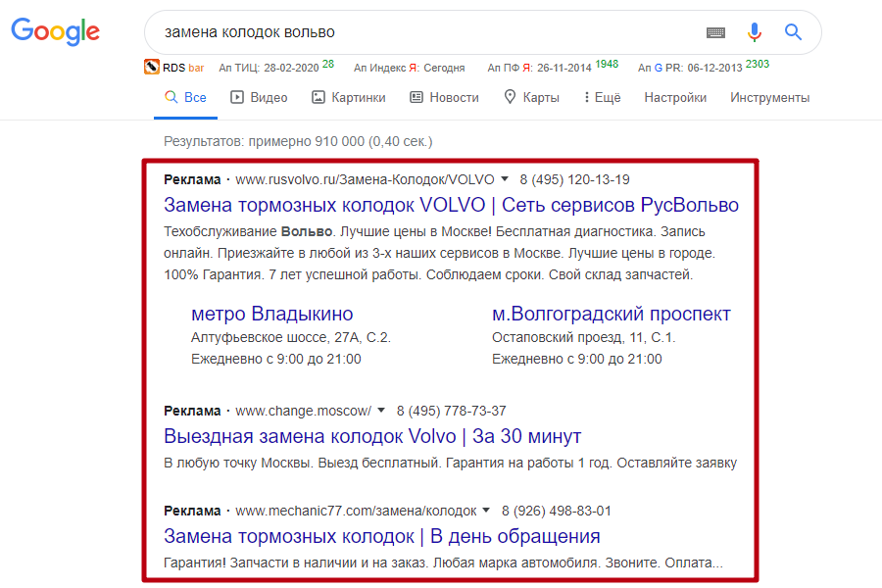Click the Карты map pin icon

click(x=510, y=97)
